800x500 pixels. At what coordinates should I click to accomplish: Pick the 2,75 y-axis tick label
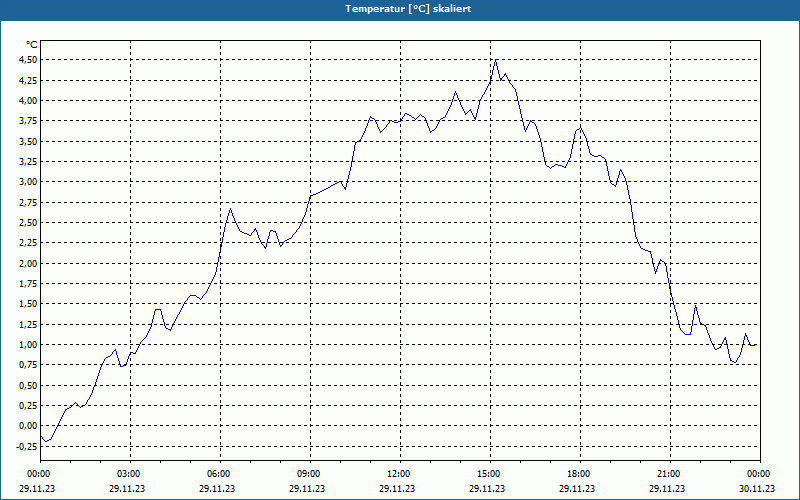pyautogui.click(x=29, y=203)
